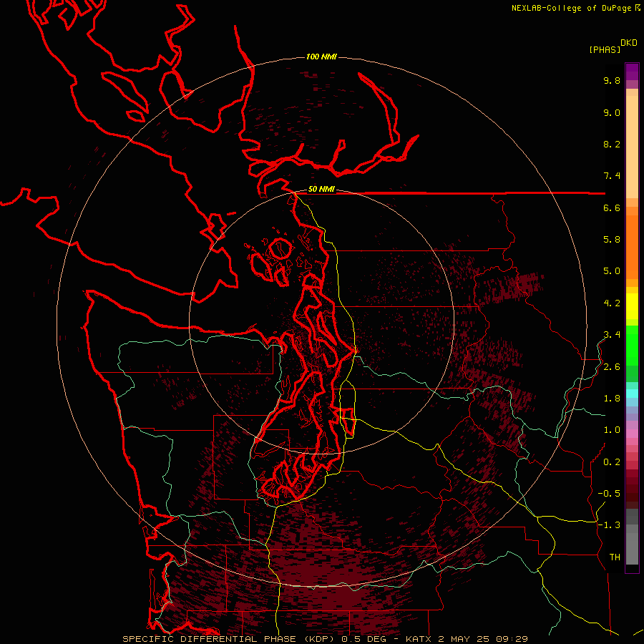
Task: Click the -1.3 value on the scale
Action: pos(609,525)
